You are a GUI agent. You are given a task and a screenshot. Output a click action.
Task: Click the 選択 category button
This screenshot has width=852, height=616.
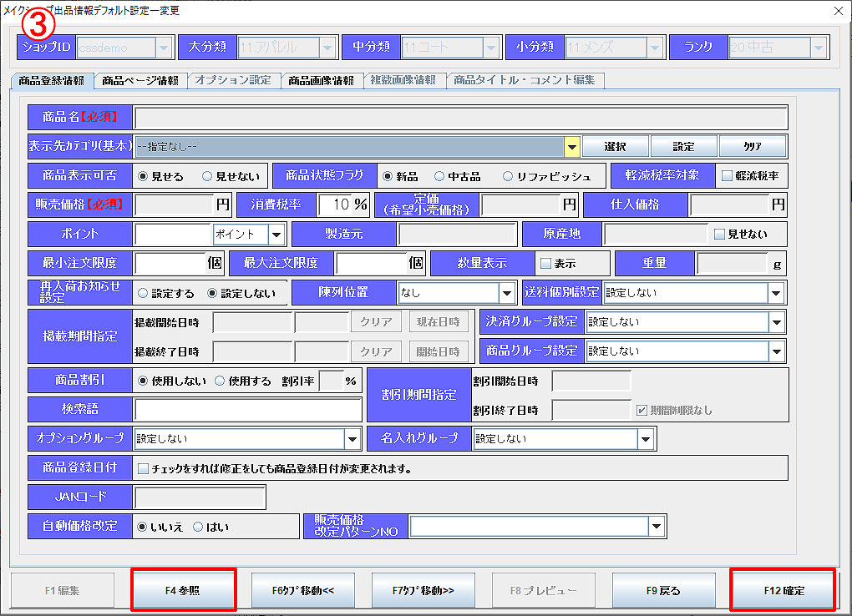(615, 147)
